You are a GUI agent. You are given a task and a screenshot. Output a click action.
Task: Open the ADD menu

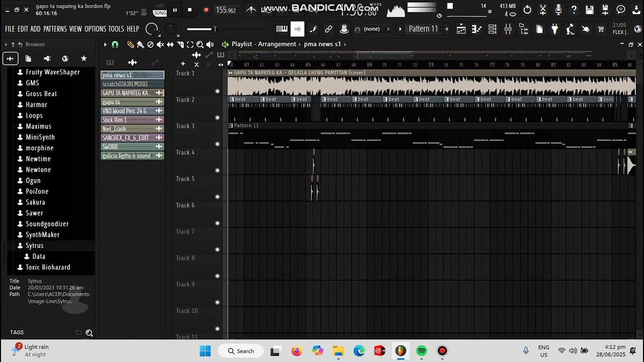pyautogui.click(x=35, y=29)
